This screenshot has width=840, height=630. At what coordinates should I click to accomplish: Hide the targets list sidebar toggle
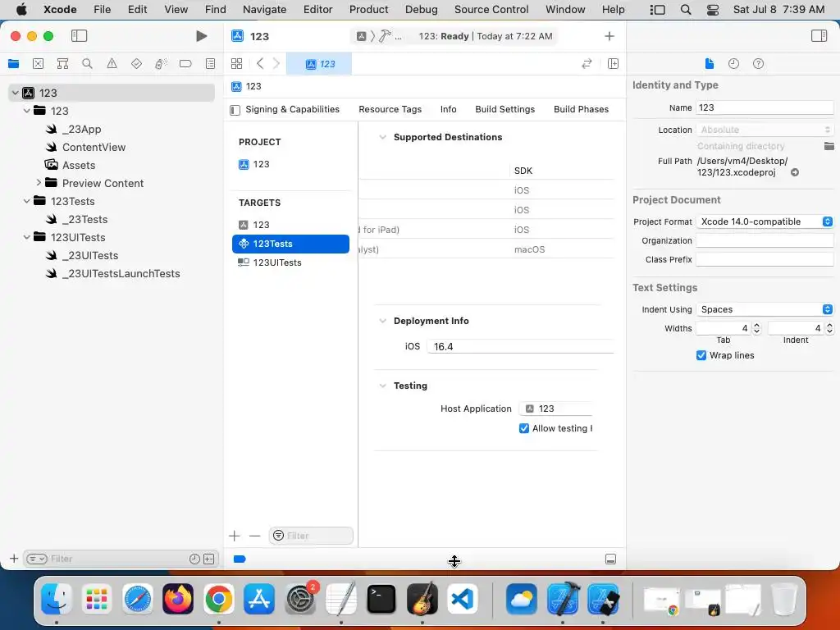pyautogui.click(x=235, y=110)
